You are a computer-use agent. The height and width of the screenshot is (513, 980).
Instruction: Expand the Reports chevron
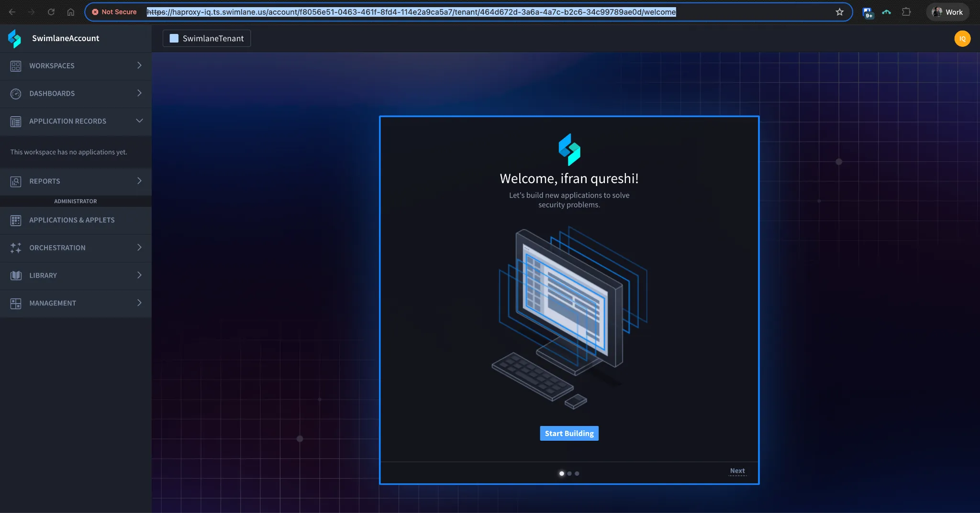click(139, 181)
